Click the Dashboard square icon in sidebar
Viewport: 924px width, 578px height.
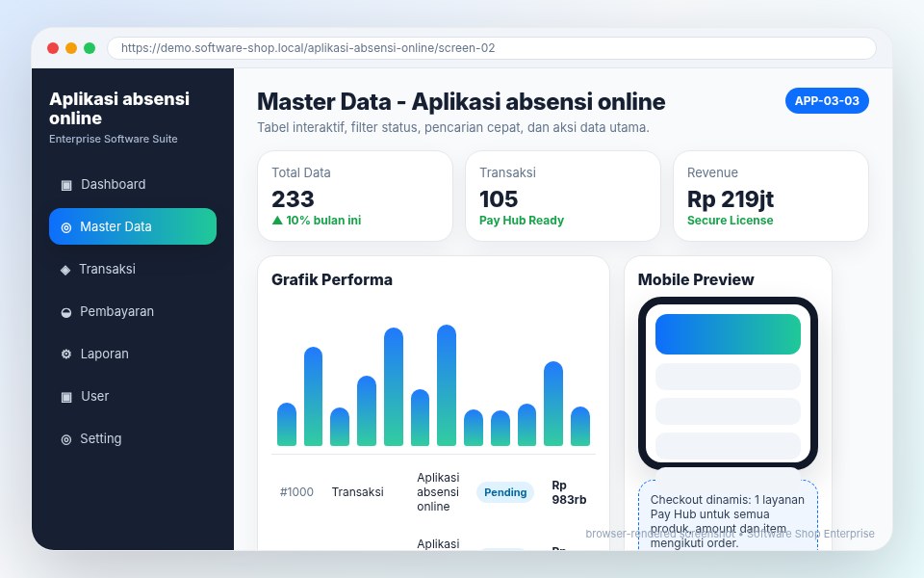66,185
